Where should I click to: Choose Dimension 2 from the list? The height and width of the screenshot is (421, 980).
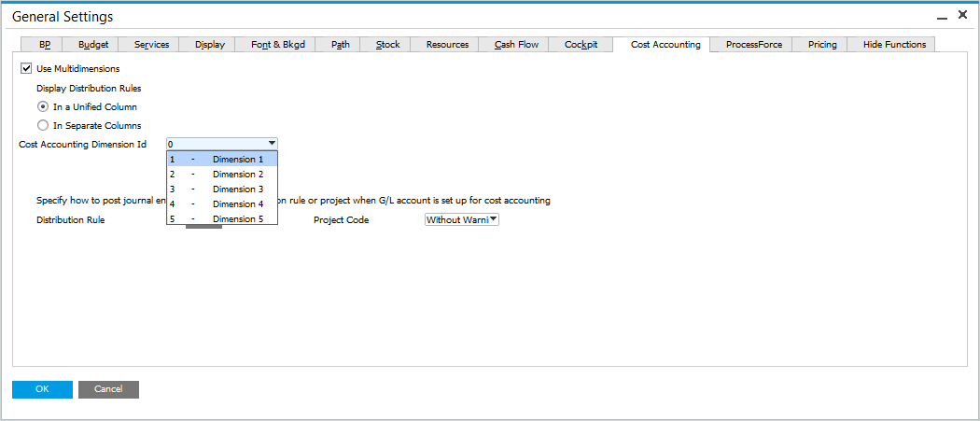pos(222,175)
